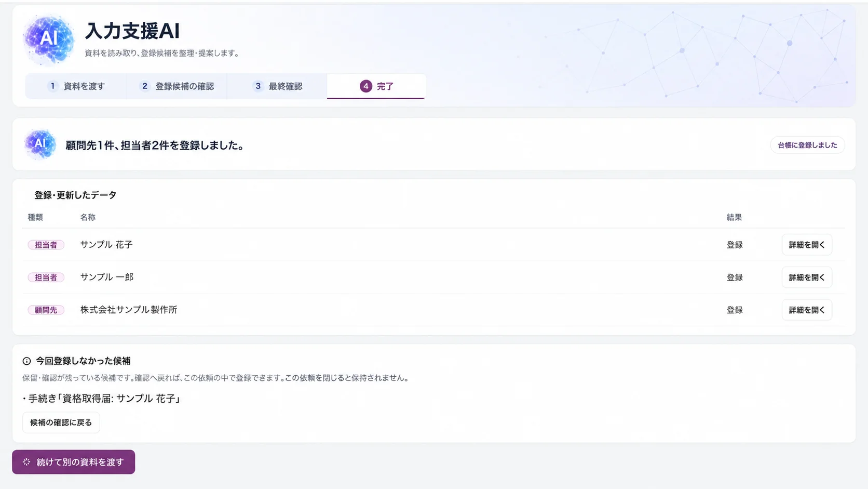
Task: Select the 完了 step tab
Action: [376, 86]
